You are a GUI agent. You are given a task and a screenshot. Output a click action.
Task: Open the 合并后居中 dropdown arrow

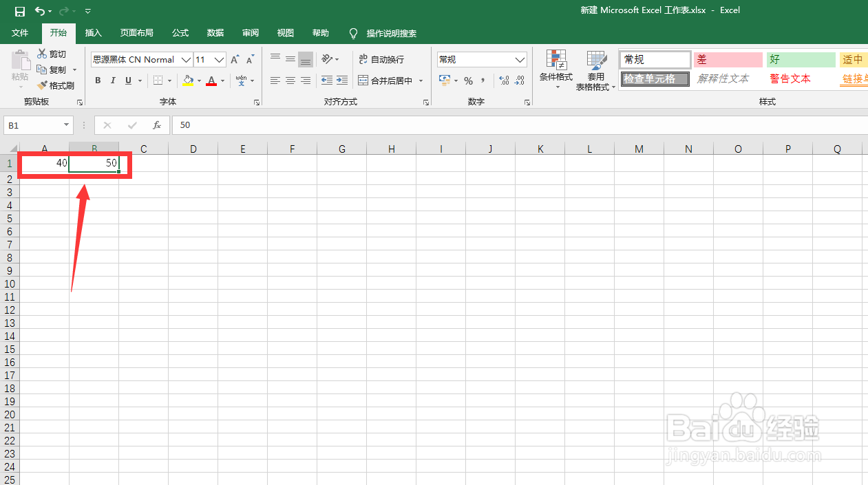421,81
